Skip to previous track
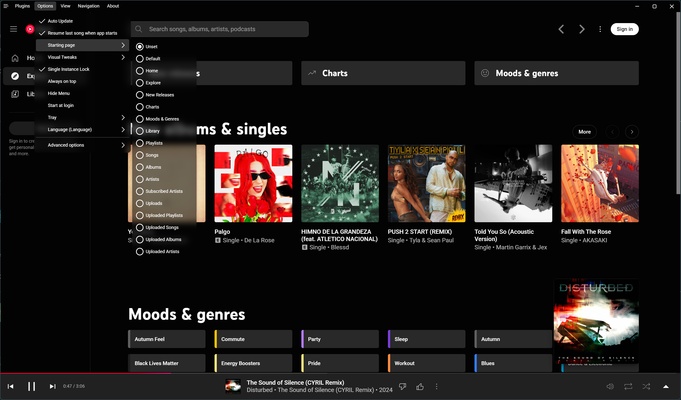The image size is (681, 400). (x=11, y=386)
